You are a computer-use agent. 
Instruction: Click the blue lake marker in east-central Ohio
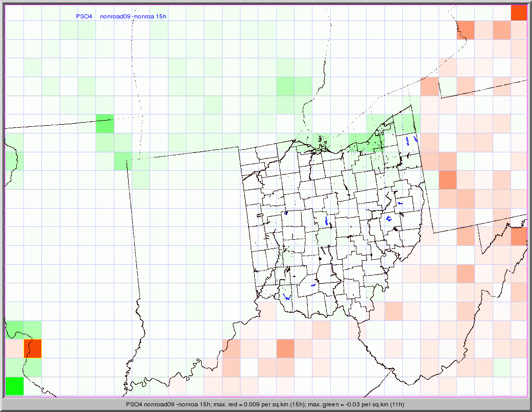pos(389,219)
